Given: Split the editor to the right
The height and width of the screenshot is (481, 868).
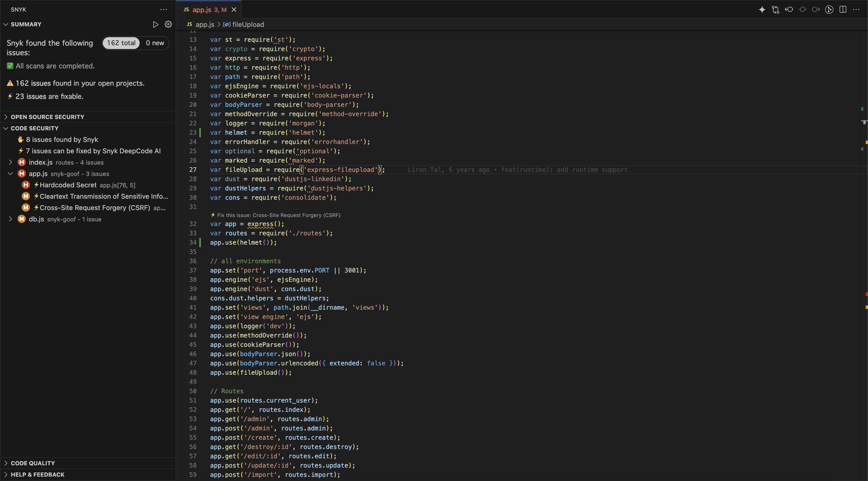Looking at the screenshot, I should (843, 10).
